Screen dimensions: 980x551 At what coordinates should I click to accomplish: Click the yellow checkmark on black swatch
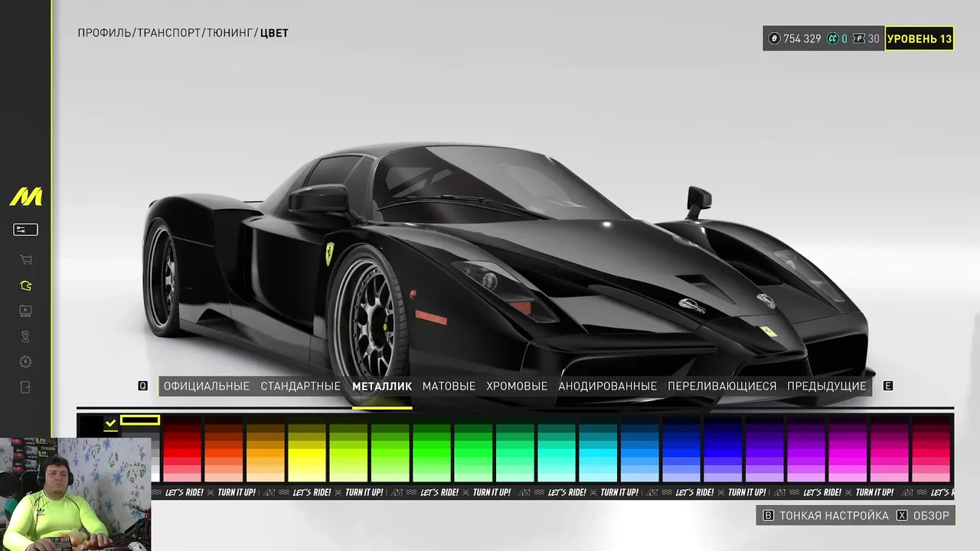coord(110,422)
